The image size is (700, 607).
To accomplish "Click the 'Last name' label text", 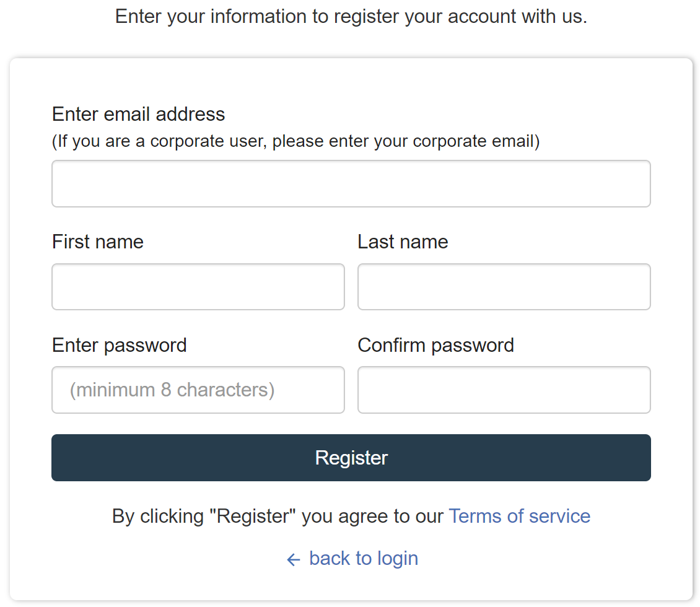I will 403,242.
